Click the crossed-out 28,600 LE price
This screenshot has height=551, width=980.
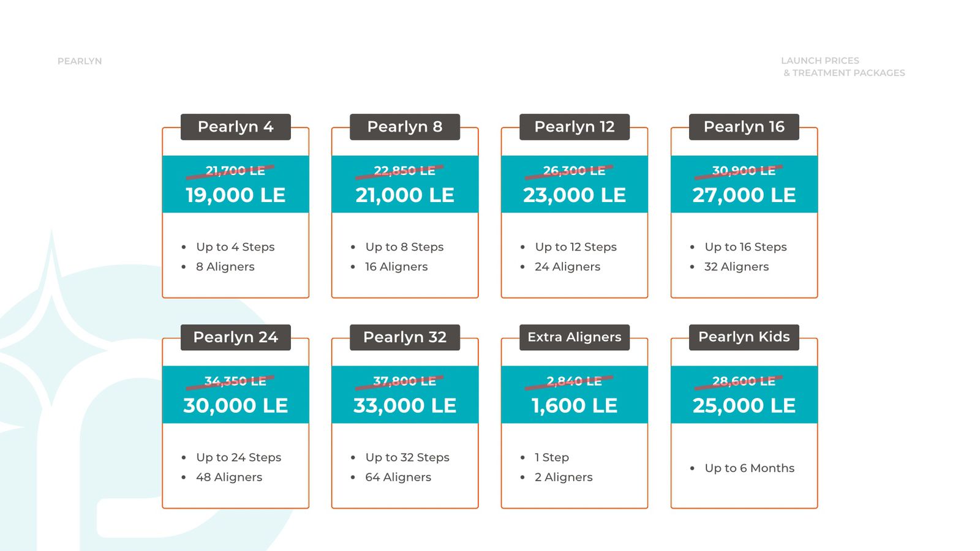tap(744, 381)
